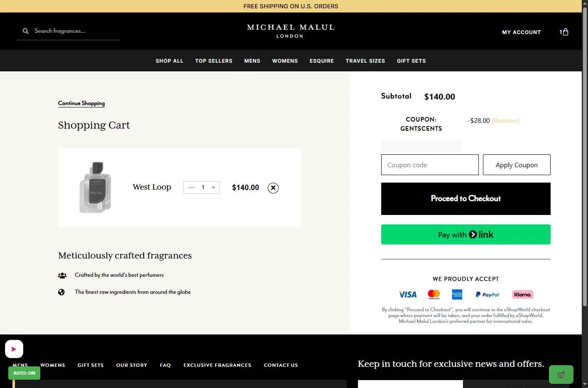Open the Top Sellers menu
Screen dimensions: 588x388
click(214, 61)
